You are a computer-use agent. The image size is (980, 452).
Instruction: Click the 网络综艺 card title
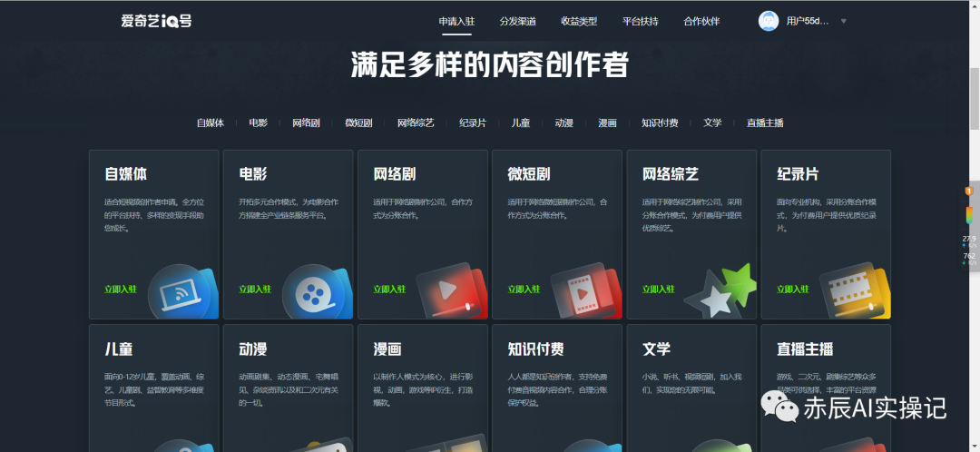pos(671,173)
